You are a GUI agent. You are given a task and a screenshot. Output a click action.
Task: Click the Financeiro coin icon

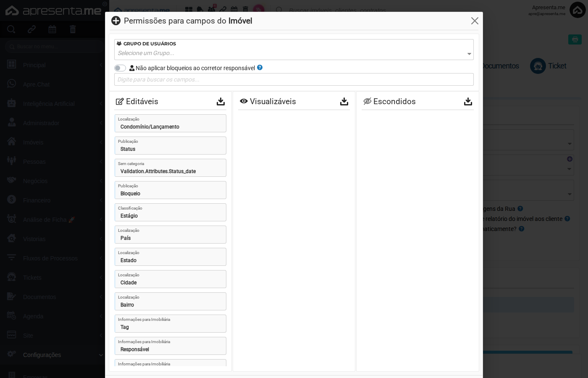12,200
